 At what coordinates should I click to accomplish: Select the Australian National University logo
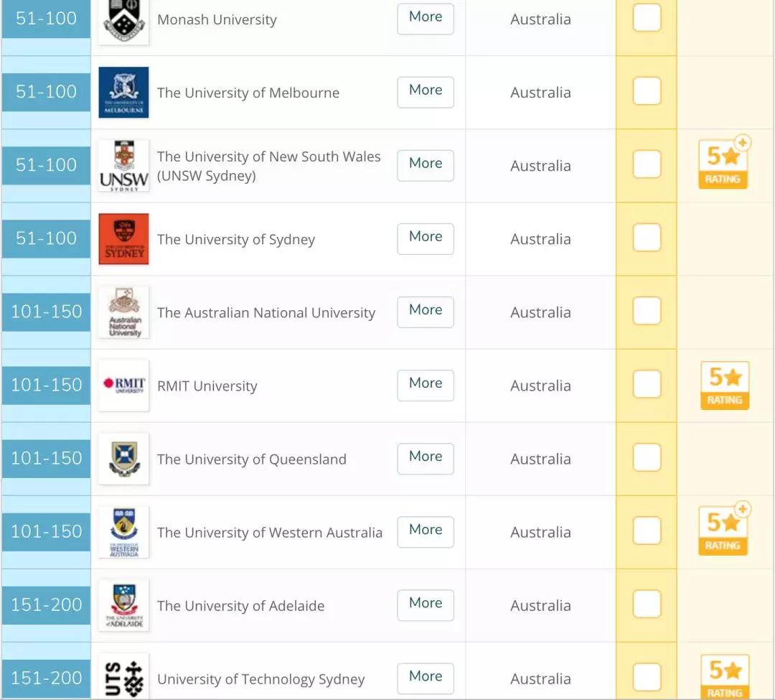pos(123,312)
